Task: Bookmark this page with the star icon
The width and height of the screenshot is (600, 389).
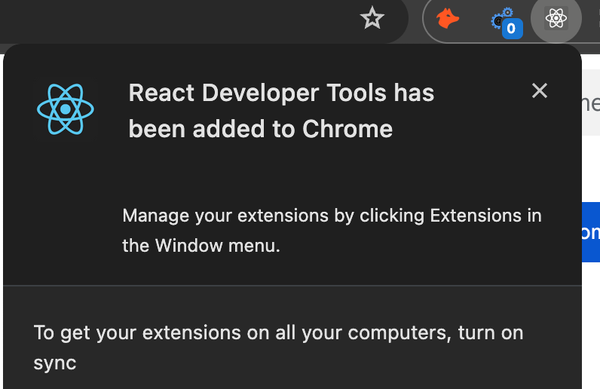Action: [372, 18]
